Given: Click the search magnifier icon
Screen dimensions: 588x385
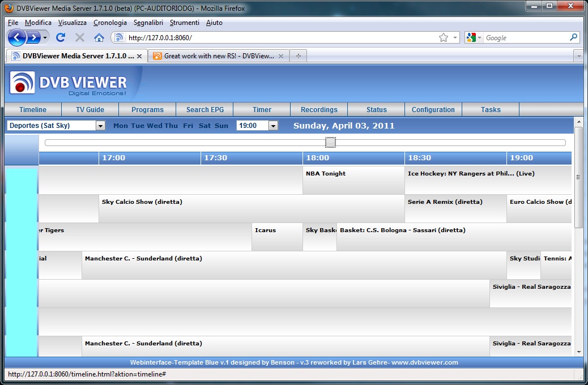Looking at the screenshot, I should (573, 37).
